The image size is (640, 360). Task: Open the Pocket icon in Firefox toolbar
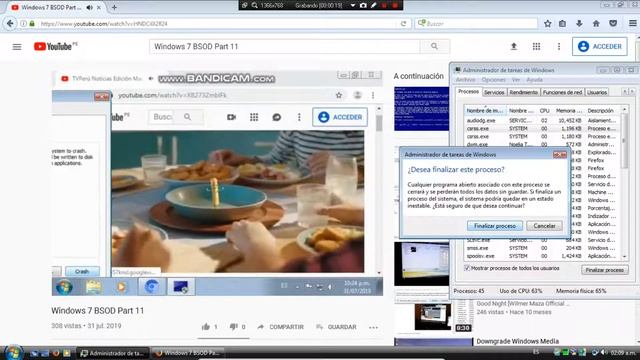point(613,24)
